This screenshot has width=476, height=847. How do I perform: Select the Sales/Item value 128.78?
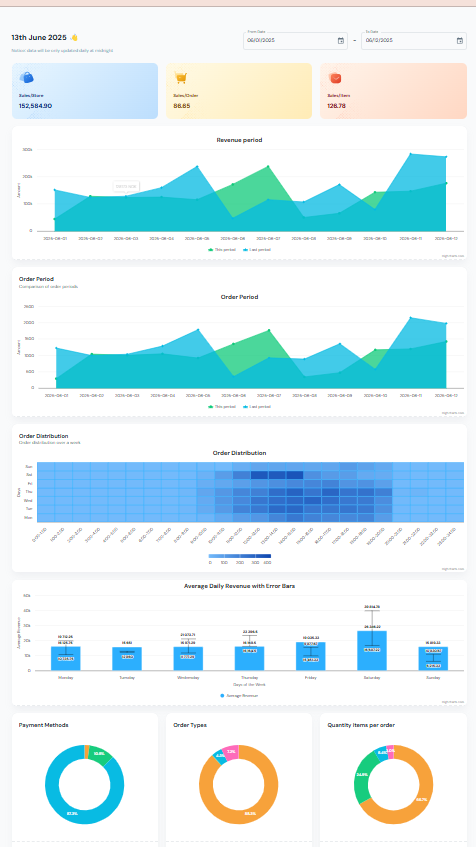(336, 106)
